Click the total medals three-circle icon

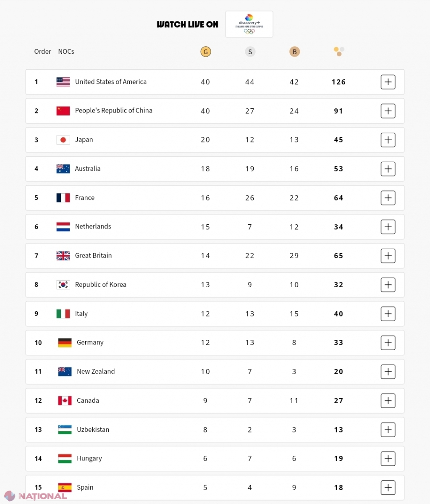(x=339, y=51)
